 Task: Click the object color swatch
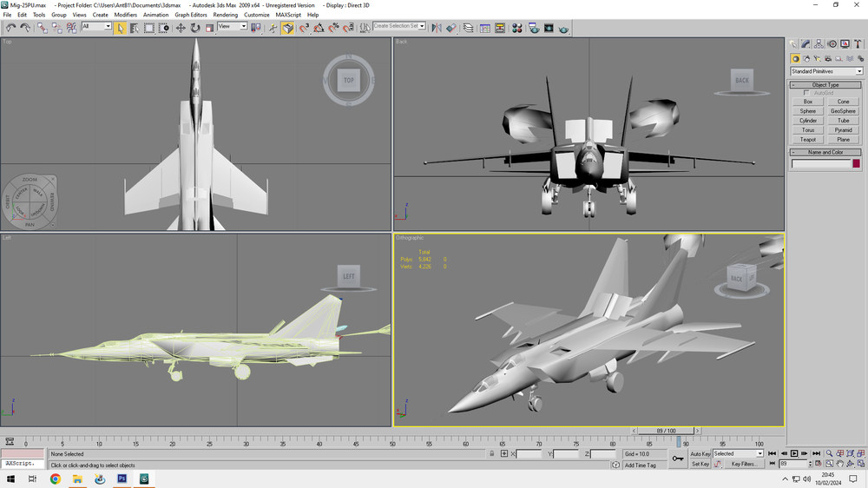tap(857, 163)
